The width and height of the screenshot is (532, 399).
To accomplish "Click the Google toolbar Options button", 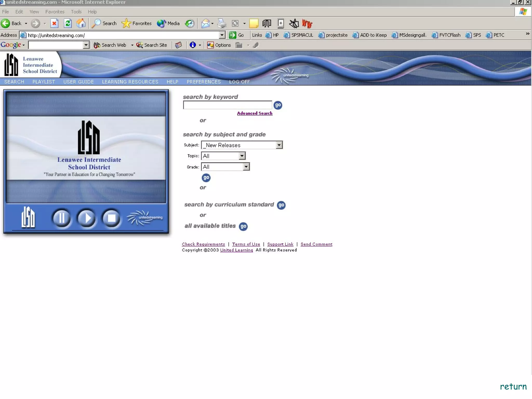I will [219, 45].
